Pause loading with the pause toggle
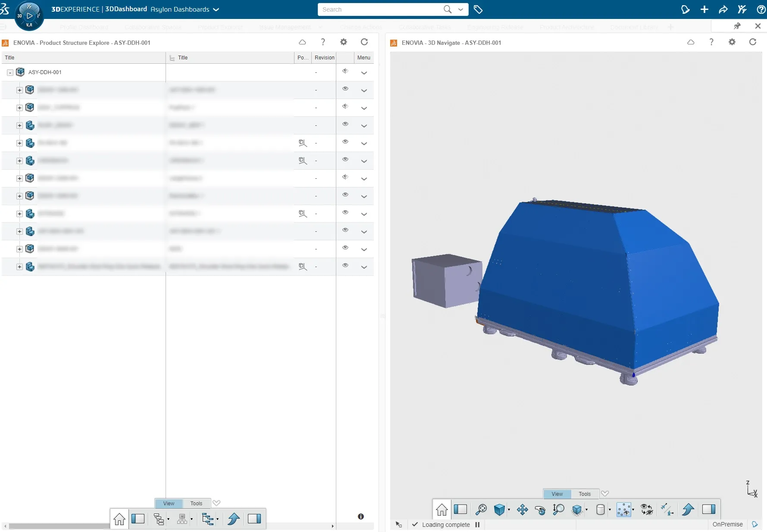Image resolution: width=767 pixels, height=532 pixels. click(477, 525)
